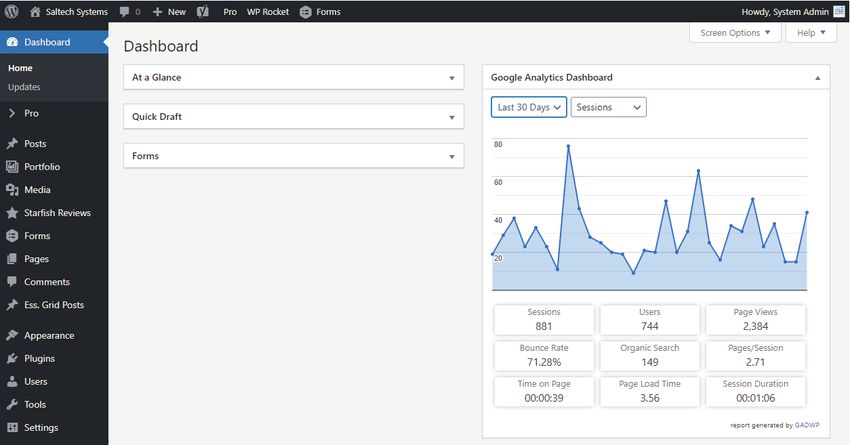
Task: Open the Yoast SEO icon in admin bar
Action: point(203,11)
